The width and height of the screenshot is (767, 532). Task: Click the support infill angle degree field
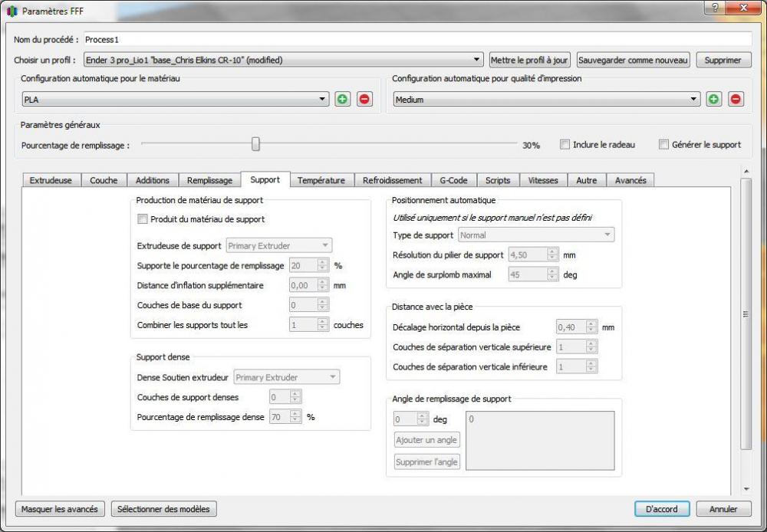[411, 419]
